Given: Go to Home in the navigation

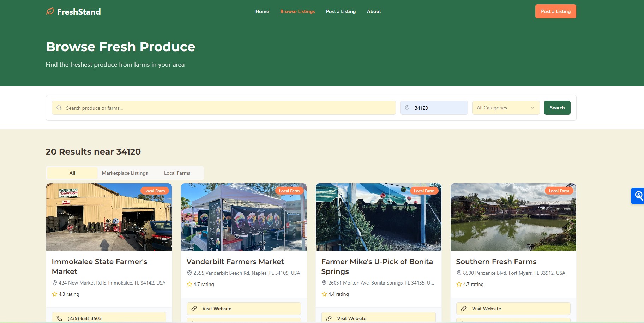Looking at the screenshot, I should pos(262,11).
